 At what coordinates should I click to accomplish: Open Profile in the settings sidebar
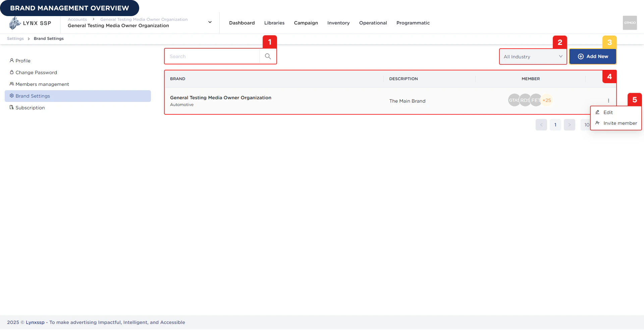[x=78, y=61]
